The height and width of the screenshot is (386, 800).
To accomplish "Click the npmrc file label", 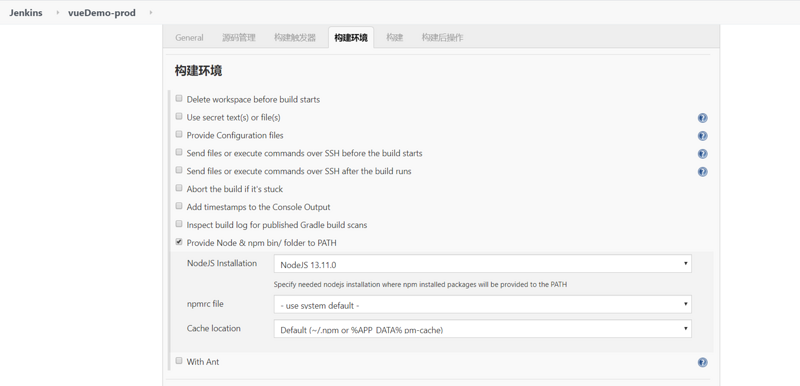I will (x=205, y=304).
